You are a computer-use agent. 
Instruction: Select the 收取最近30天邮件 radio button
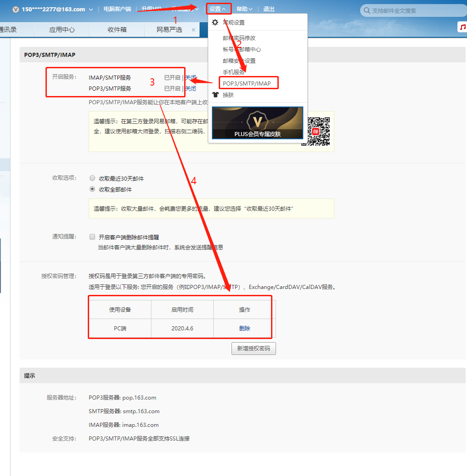pos(92,178)
